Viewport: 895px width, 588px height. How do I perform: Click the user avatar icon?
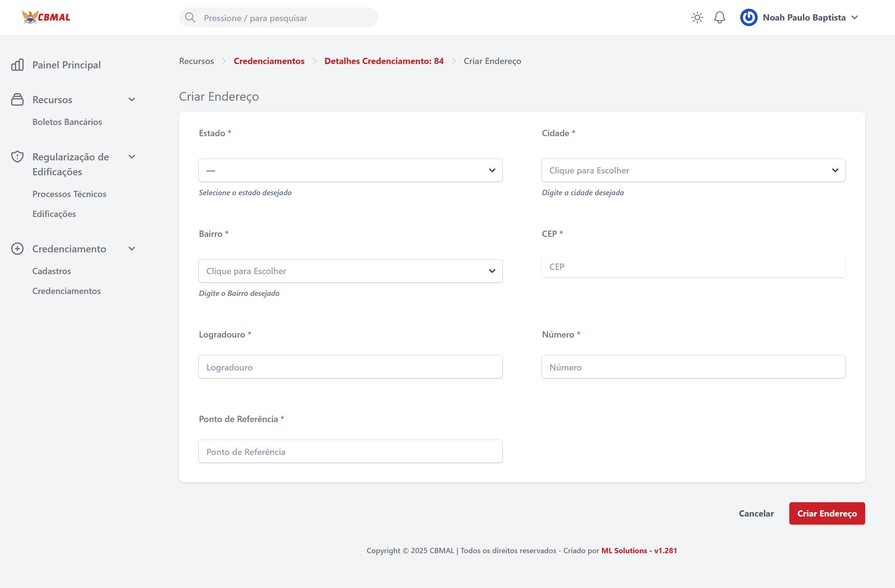748,17
